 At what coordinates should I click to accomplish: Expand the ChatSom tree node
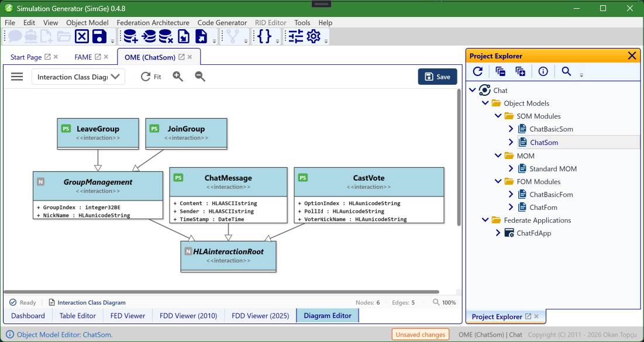(x=511, y=143)
